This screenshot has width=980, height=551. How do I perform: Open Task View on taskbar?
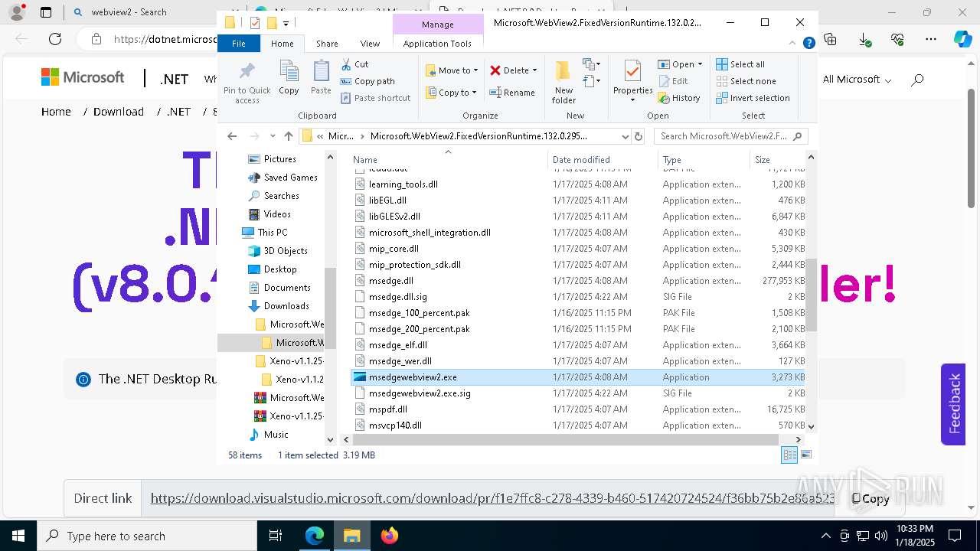(276, 536)
